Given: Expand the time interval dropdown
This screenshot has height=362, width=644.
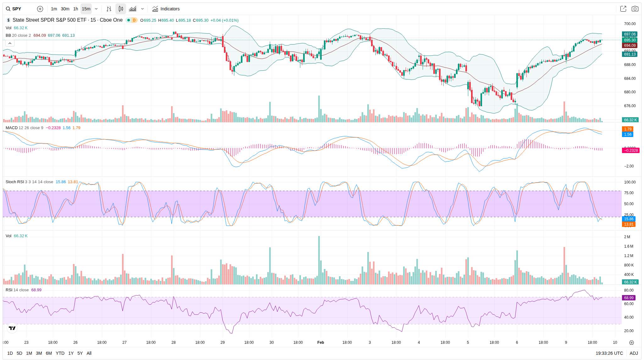Looking at the screenshot, I should pyautogui.click(x=96, y=9).
